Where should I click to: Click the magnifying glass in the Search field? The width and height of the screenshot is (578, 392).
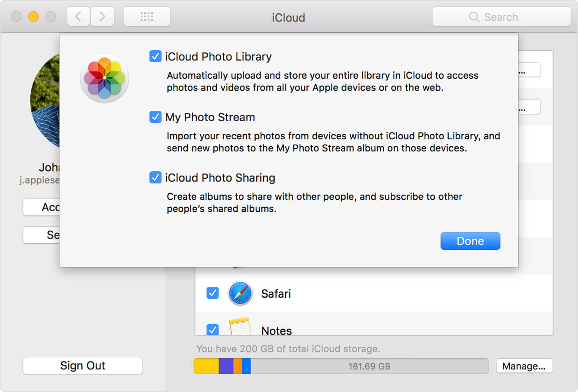pos(474,17)
